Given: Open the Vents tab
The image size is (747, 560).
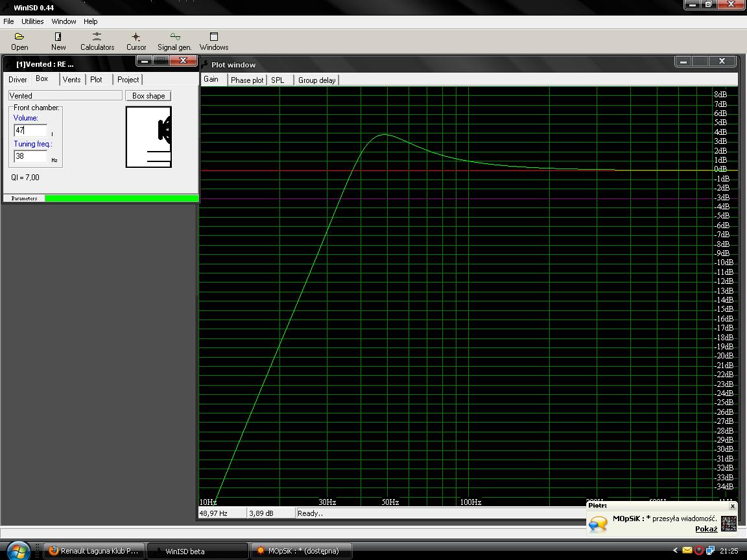Looking at the screenshot, I should [x=71, y=80].
